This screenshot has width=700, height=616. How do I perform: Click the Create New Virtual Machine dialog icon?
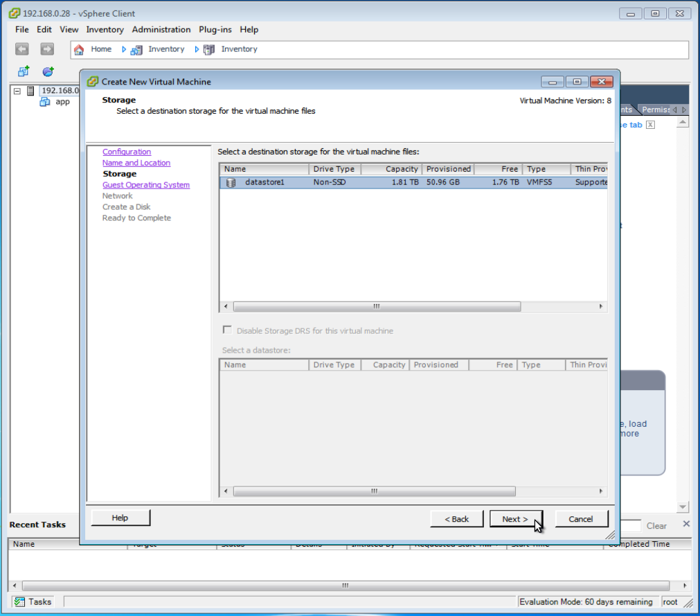(93, 82)
